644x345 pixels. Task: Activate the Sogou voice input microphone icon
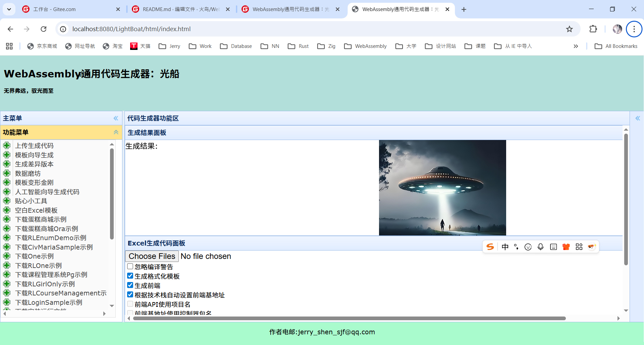(x=540, y=247)
